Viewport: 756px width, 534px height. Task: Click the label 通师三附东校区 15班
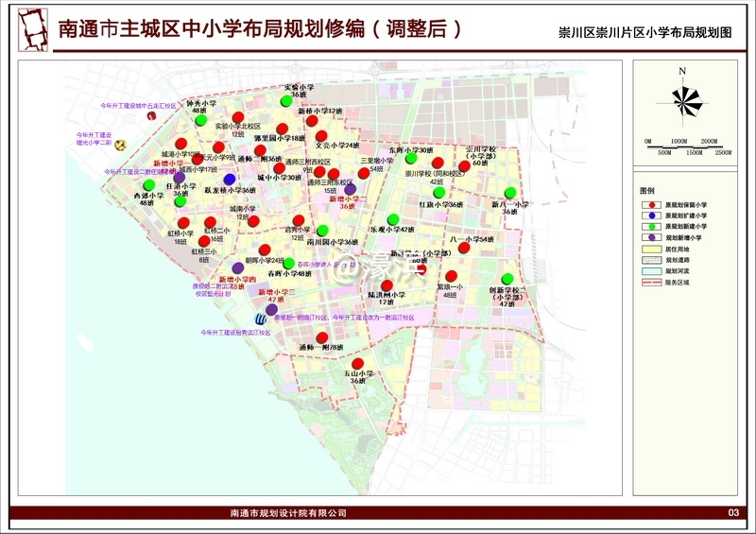(330, 186)
